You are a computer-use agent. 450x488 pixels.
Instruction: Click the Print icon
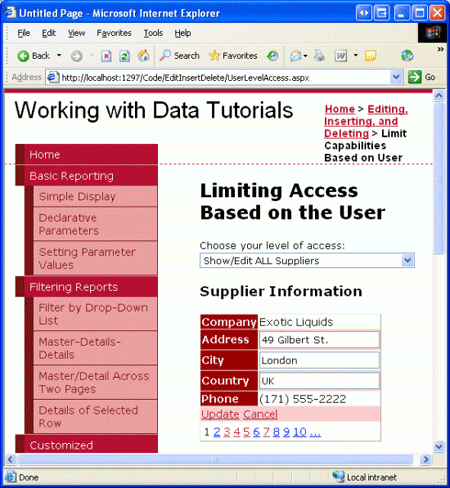pos(319,56)
